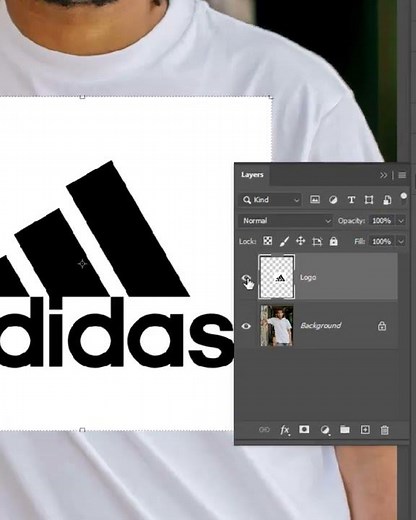Image resolution: width=416 pixels, height=520 pixels.
Task: Click the link layers icon
Action: click(x=264, y=430)
